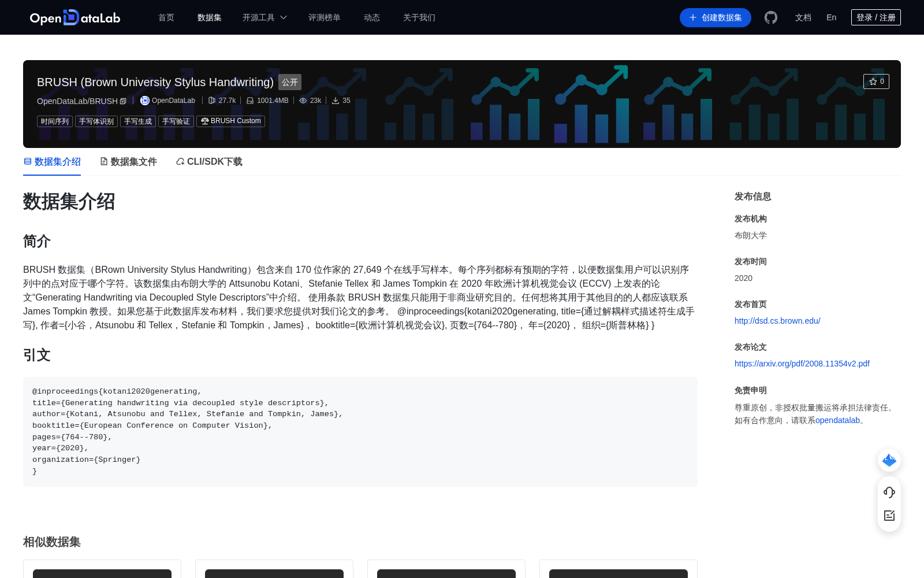
Task: Click the 1001.4MB storage size icon
Action: [250, 101]
